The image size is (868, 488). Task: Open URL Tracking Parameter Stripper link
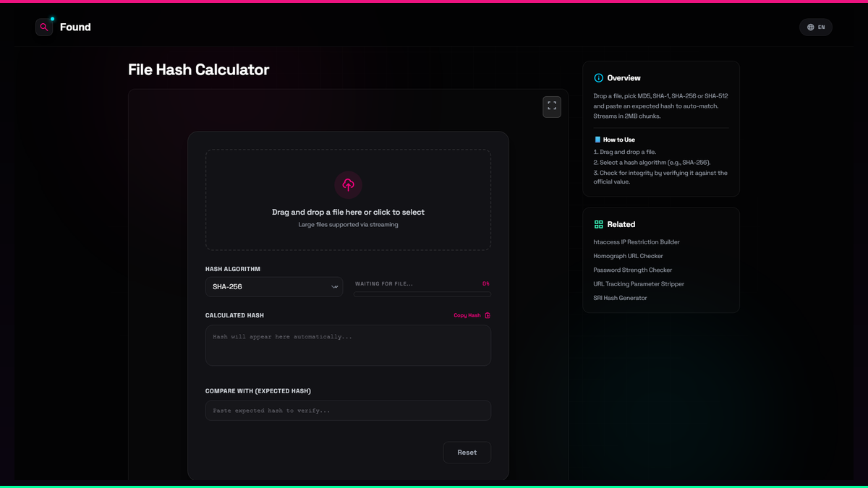639,284
